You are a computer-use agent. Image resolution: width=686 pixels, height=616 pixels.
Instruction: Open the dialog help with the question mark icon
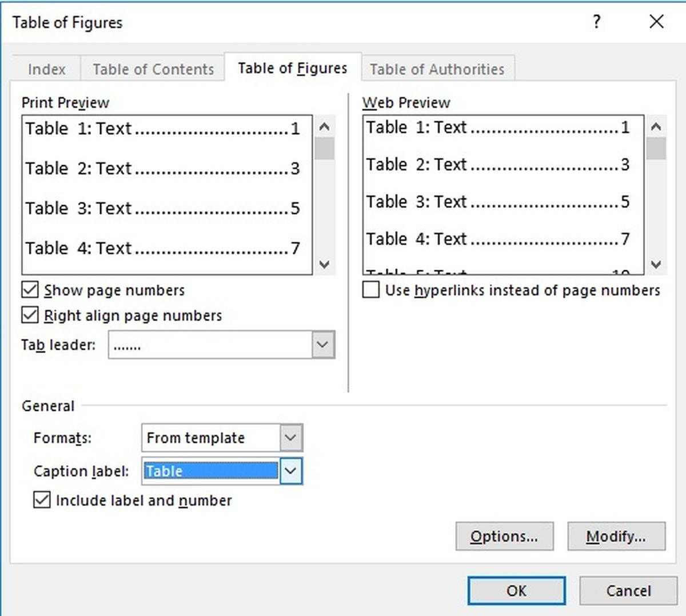coord(596,22)
